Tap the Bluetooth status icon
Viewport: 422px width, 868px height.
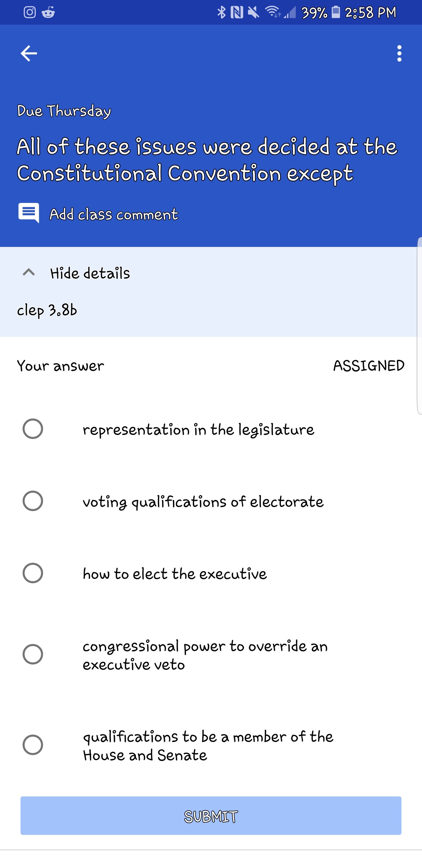tap(221, 13)
